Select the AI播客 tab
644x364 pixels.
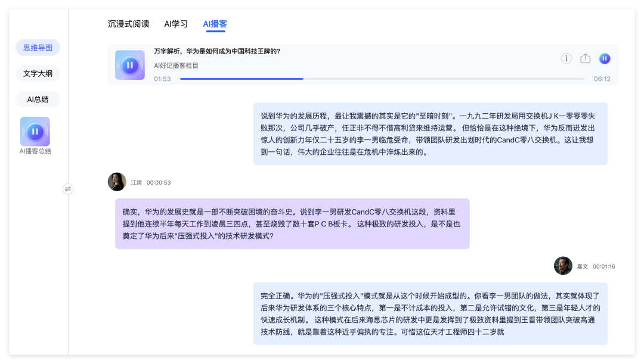[x=215, y=24]
